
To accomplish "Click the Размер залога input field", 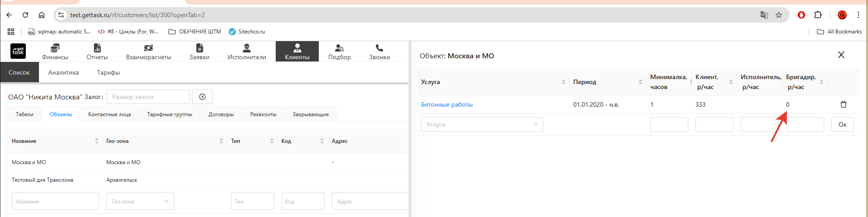I will [148, 97].
